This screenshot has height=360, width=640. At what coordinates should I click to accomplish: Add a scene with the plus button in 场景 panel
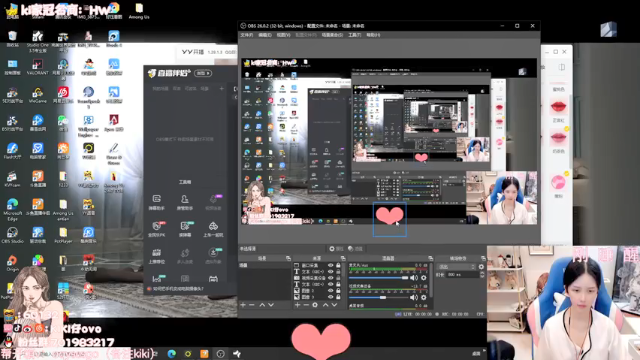pyautogui.click(x=243, y=305)
